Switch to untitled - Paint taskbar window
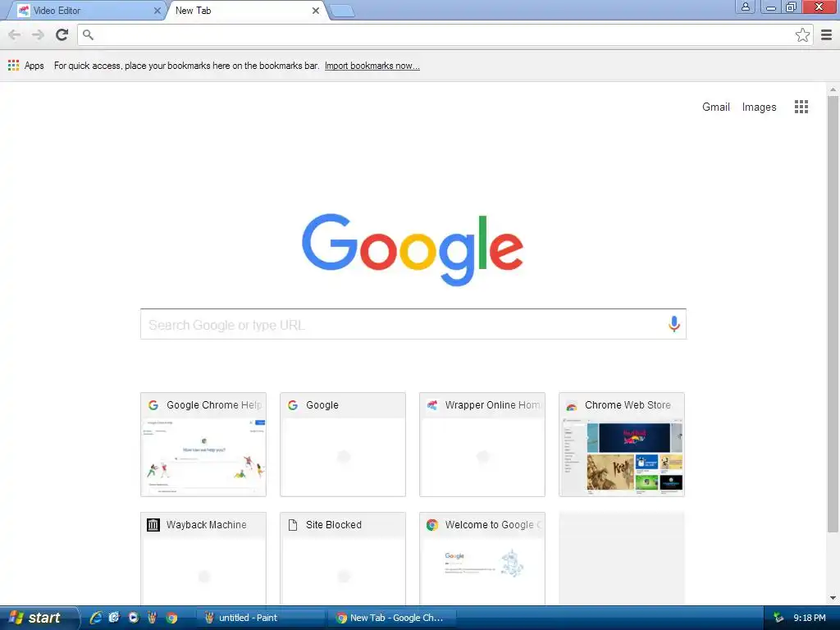840x630 pixels. point(261,618)
